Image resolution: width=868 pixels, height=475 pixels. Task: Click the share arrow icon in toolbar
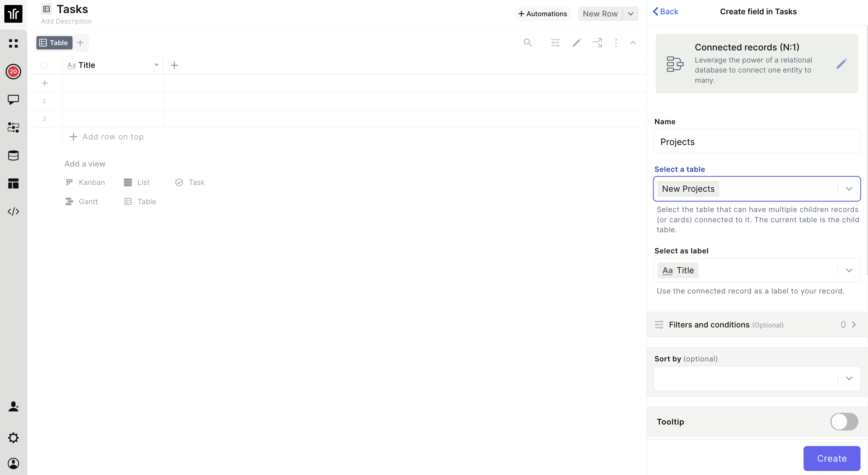pos(597,43)
